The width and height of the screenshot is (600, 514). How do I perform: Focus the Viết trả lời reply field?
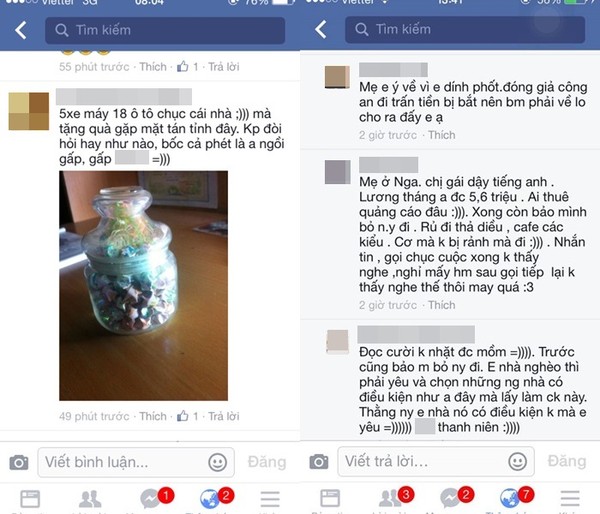tap(436, 462)
